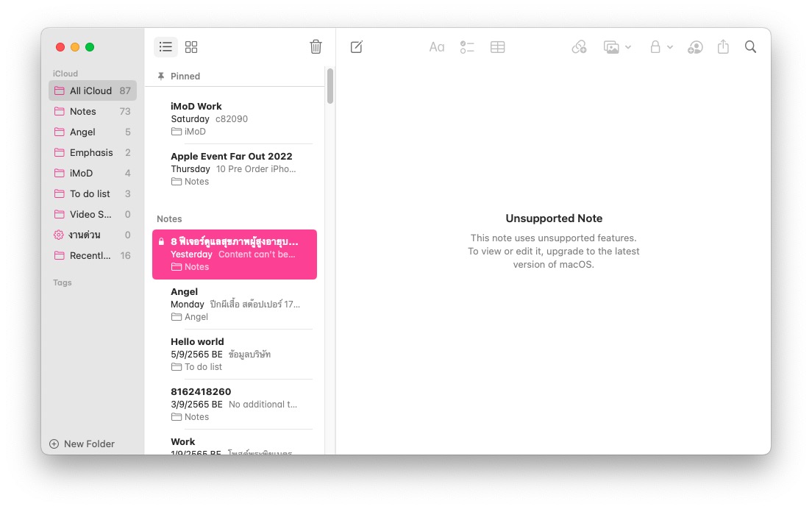Insert a checklist using the toolbar icon
The height and width of the screenshot is (509, 812).
point(467,47)
